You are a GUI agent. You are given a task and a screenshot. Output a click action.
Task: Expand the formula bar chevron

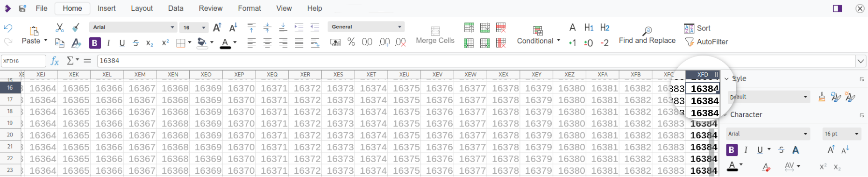coord(861,61)
